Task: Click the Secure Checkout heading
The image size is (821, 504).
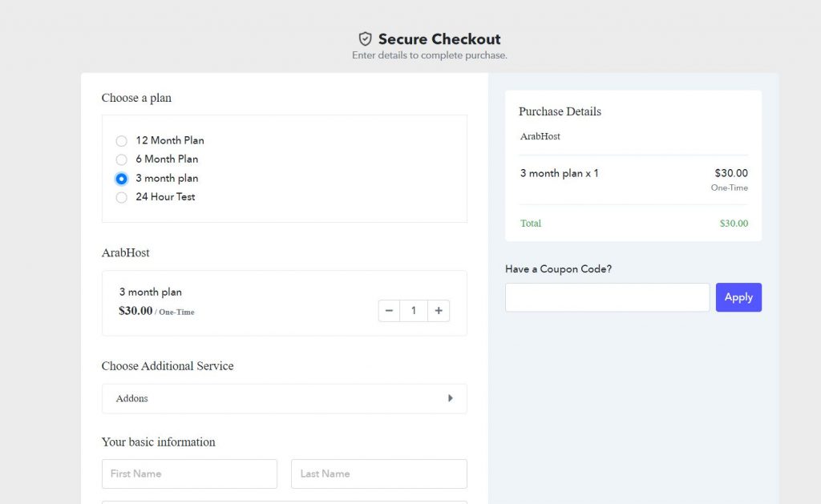Action: (439, 39)
